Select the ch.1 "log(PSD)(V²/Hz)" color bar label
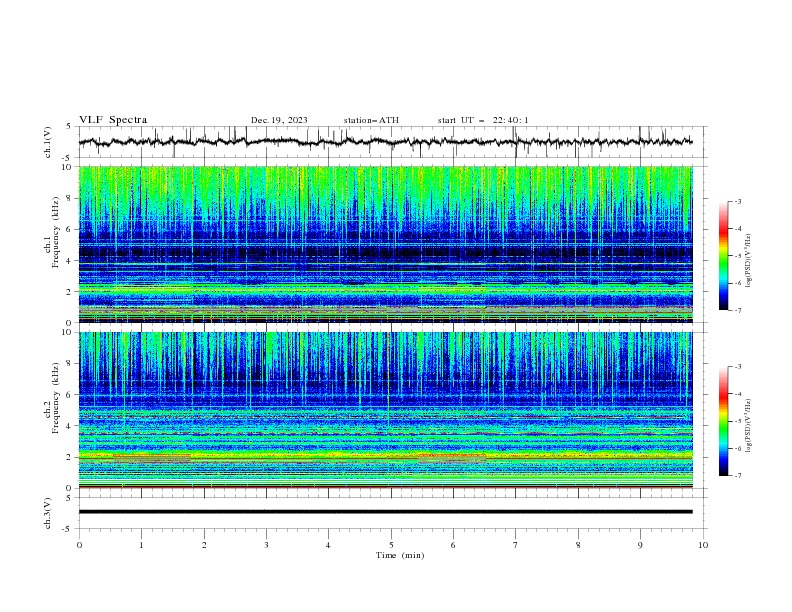The image size is (792, 612). (748, 261)
